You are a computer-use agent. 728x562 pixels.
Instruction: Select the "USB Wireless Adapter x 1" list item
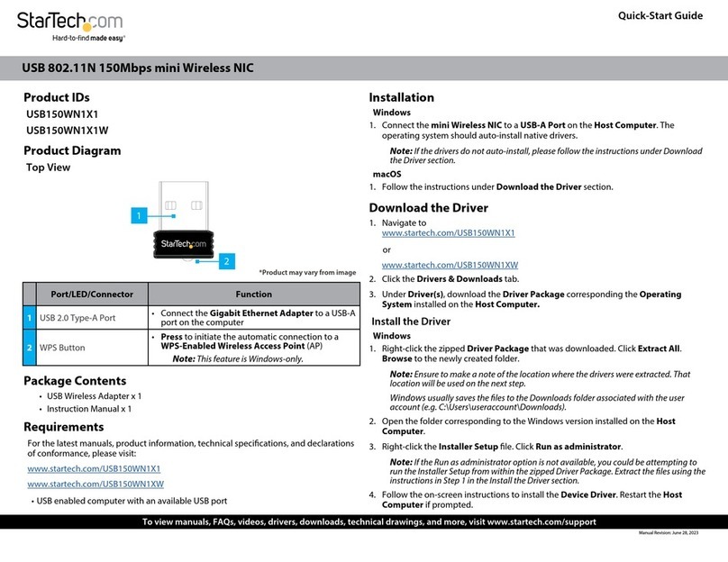(x=94, y=396)
